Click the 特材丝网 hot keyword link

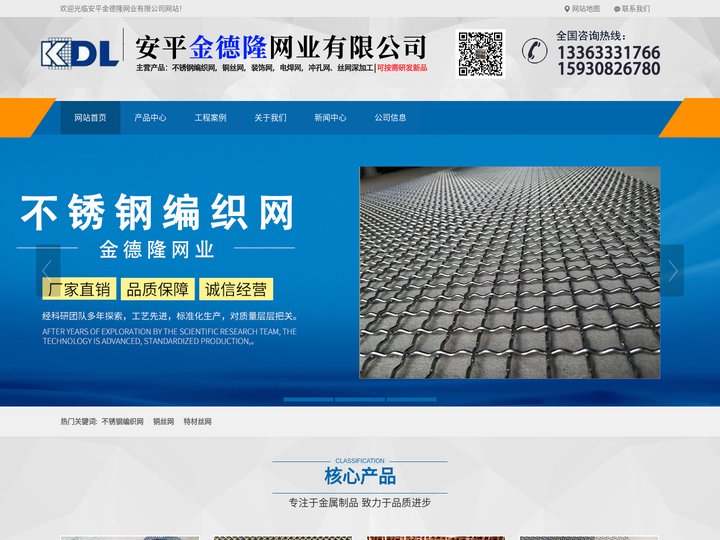pos(197,422)
